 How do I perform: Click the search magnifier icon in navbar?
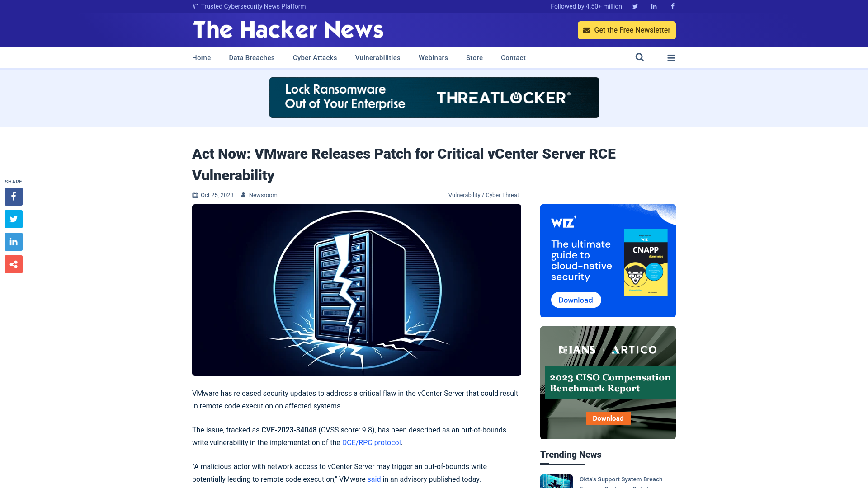click(x=640, y=58)
